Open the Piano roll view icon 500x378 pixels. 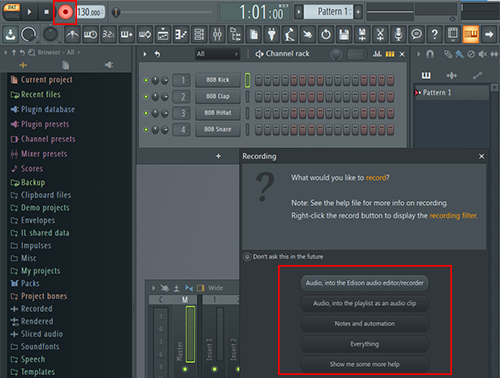(181, 34)
